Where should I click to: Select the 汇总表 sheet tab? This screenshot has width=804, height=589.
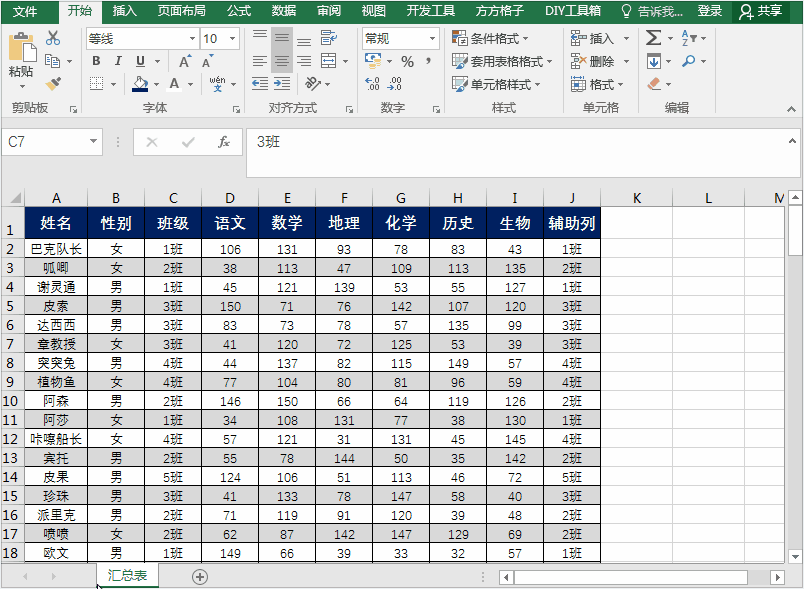tap(127, 576)
